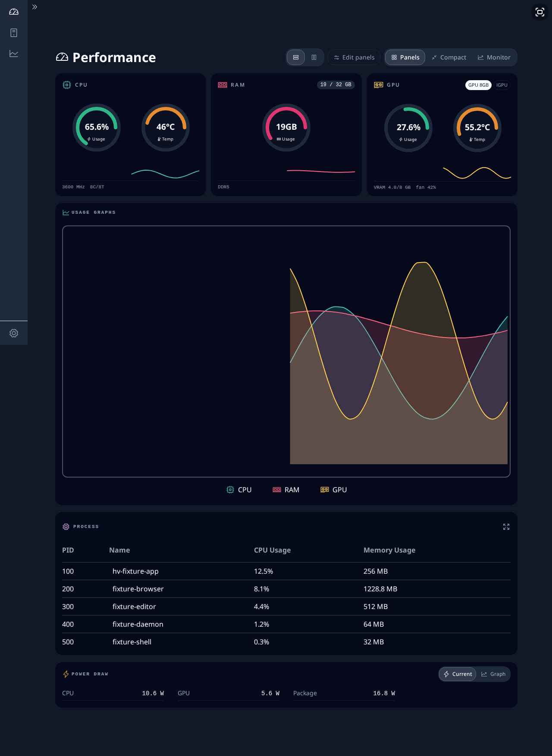Viewport: 552px width, 756px height.
Task: Sort by the Name column header
Action: [119, 550]
